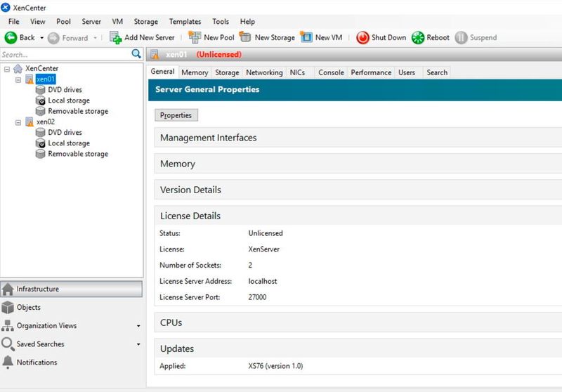Expand the CPUs section
The height and width of the screenshot is (392, 562).
tap(358, 323)
